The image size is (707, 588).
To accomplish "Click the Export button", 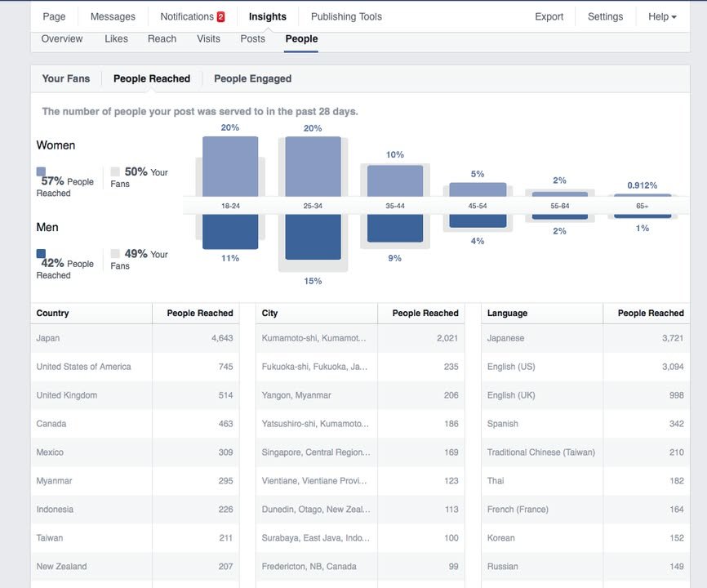I will [x=549, y=16].
